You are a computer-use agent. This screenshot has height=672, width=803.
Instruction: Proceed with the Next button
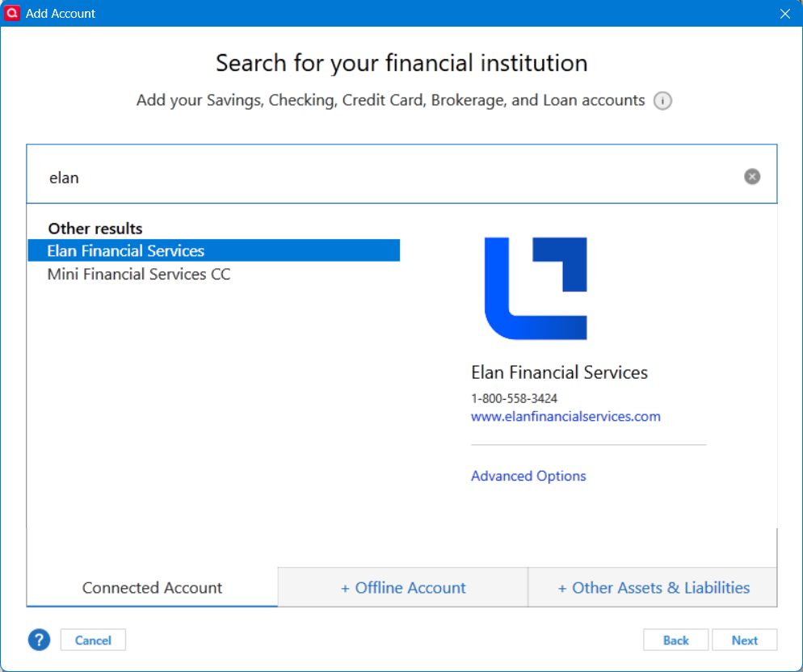point(744,640)
